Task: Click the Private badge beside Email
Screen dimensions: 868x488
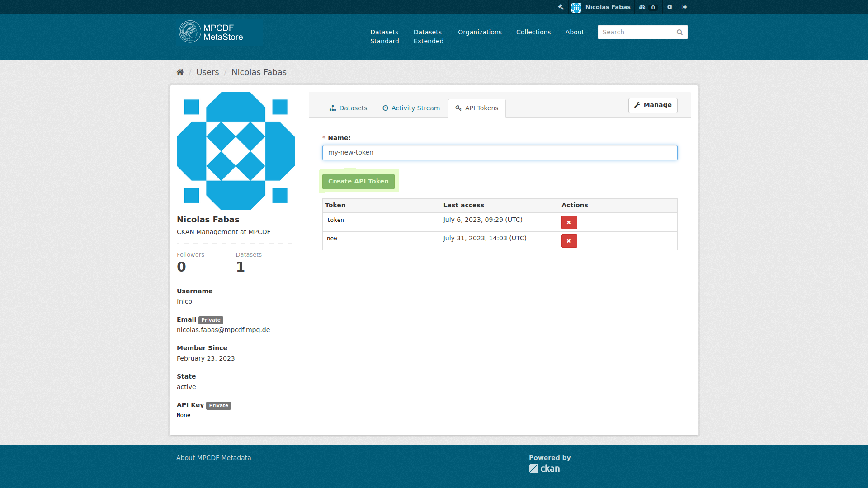Action: [x=211, y=320]
